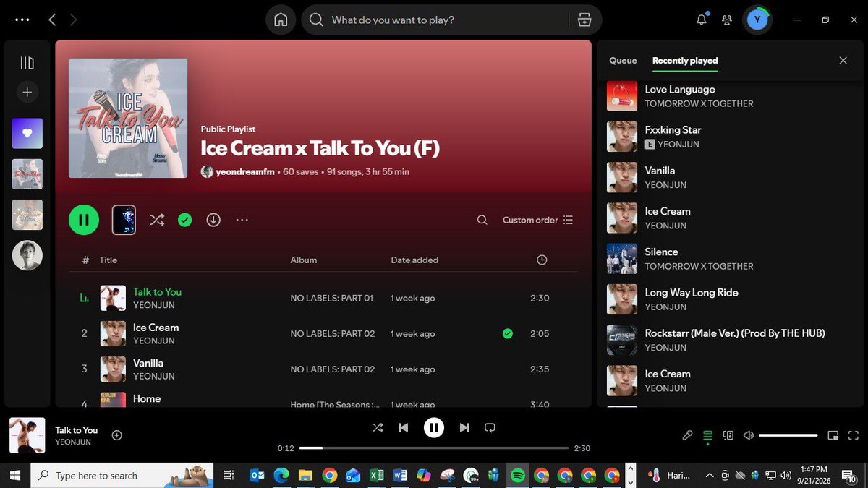Open the Spotify taskbar icon

(x=517, y=476)
